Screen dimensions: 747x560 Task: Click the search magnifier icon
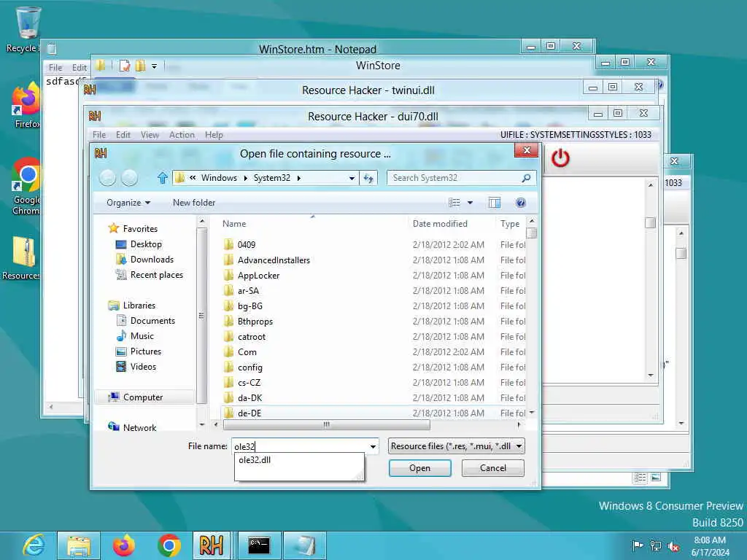pos(526,178)
